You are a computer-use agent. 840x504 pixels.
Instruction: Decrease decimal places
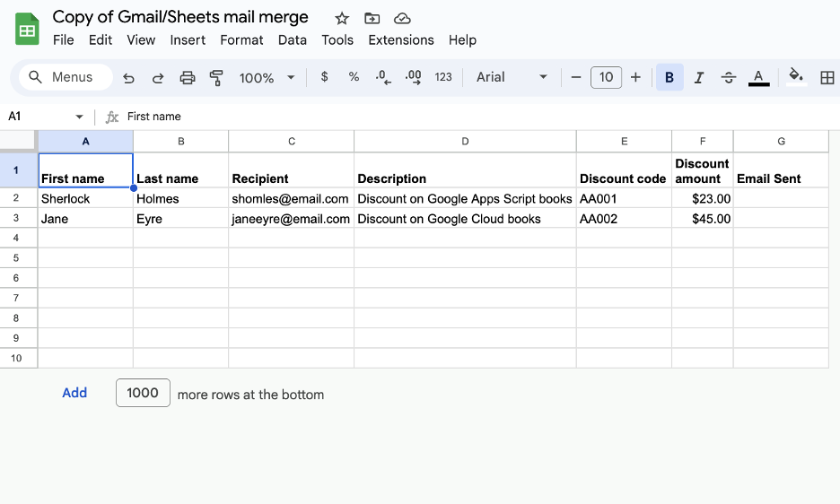(383, 77)
